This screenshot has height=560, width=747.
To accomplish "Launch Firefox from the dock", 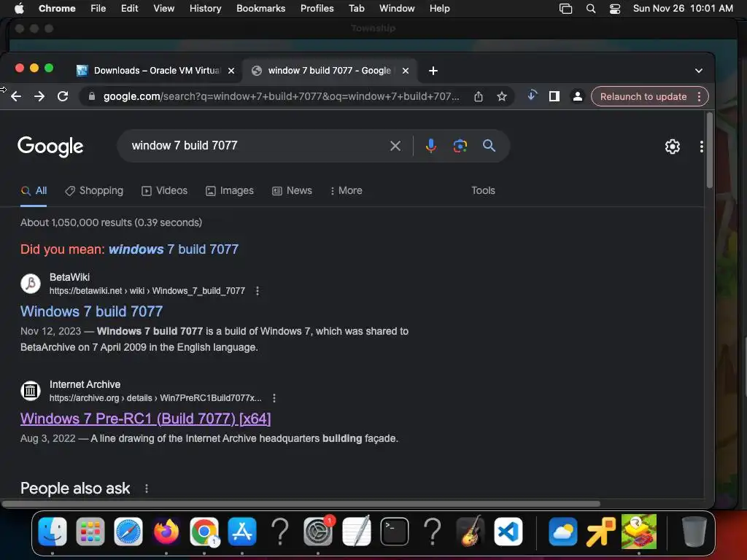I will (x=166, y=532).
